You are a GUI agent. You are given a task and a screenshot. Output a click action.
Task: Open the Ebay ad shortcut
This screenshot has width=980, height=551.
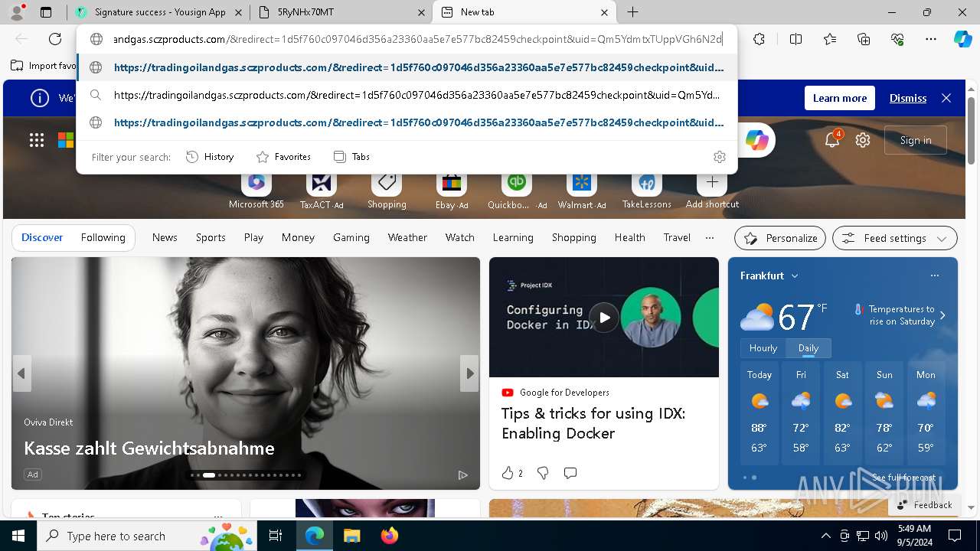(x=452, y=191)
